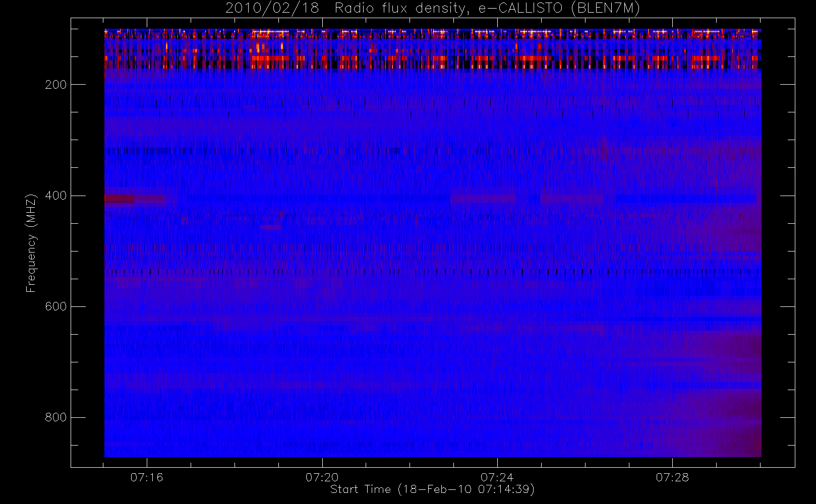
Task: Click the 07:28 time tick label
Action: [672, 477]
